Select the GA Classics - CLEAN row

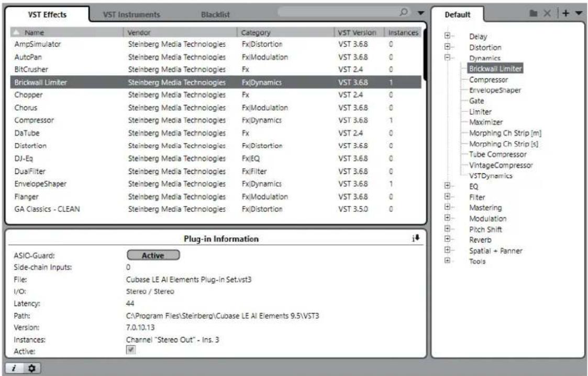pyautogui.click(x=216, y=209)
